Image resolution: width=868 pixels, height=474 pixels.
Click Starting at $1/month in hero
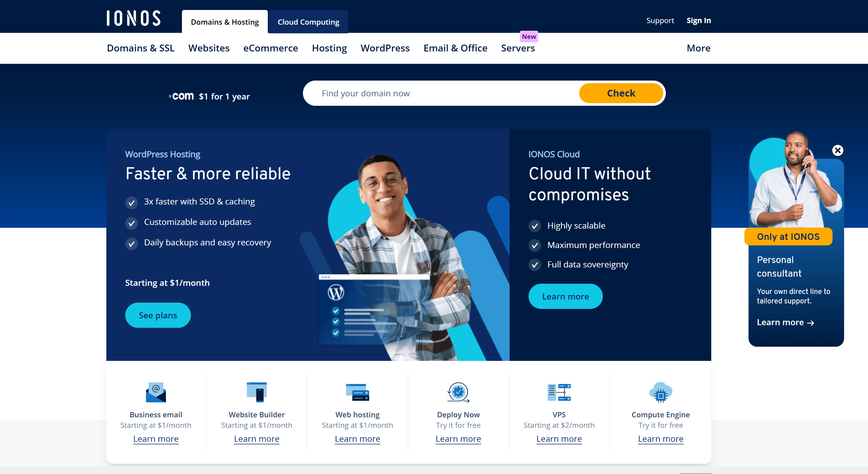[167, 283]
